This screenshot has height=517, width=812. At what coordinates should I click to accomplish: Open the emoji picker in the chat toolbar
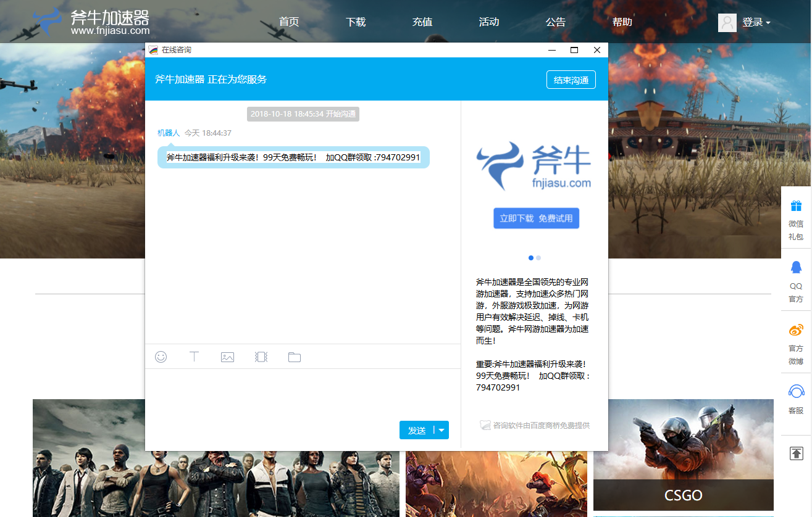tap(161, 357)
